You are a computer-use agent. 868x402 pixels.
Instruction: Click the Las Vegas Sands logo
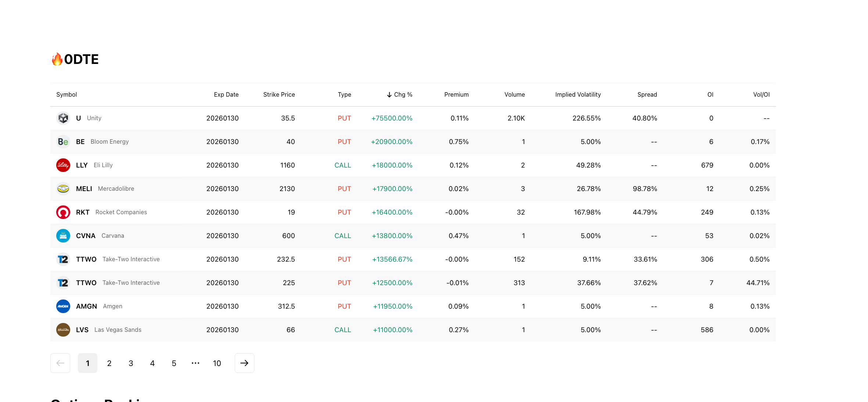pos(63,330)
